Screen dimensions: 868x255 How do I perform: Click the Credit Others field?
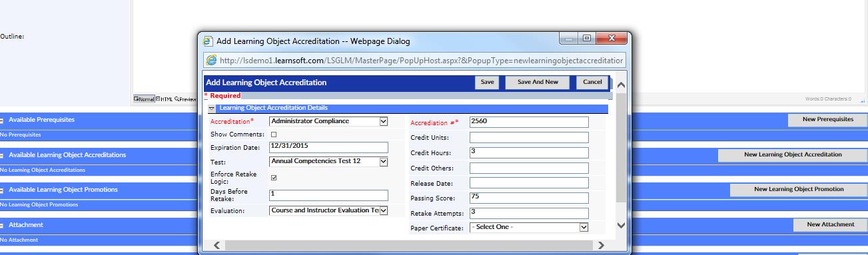point(529,168)
